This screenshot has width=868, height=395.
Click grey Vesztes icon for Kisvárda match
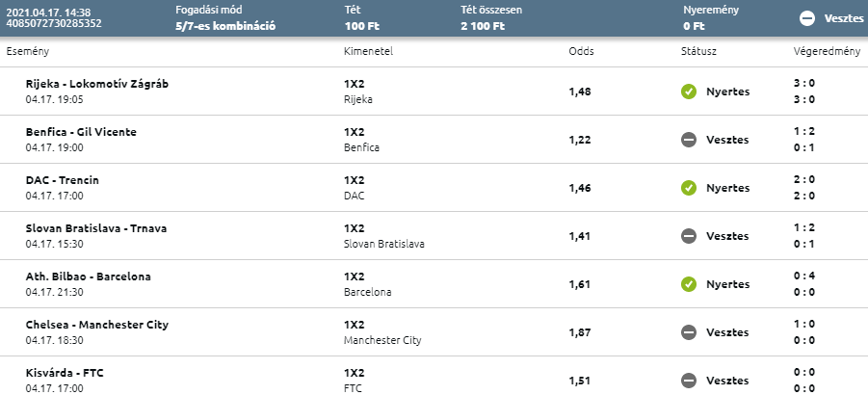point(688,381)
